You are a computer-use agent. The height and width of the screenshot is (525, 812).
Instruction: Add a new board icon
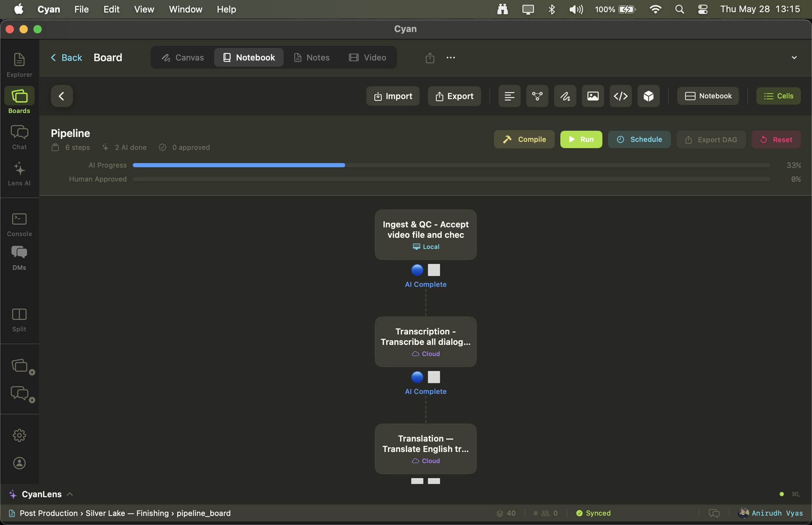(23, 366)
